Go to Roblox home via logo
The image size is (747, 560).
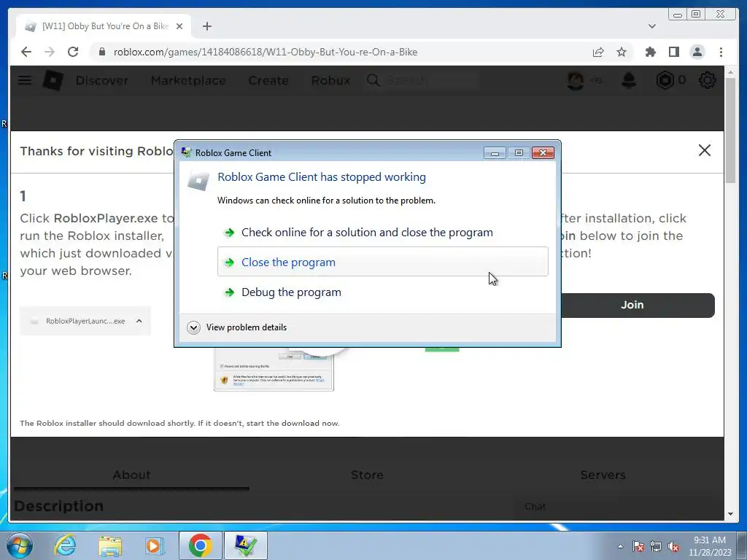pos(53,80)
